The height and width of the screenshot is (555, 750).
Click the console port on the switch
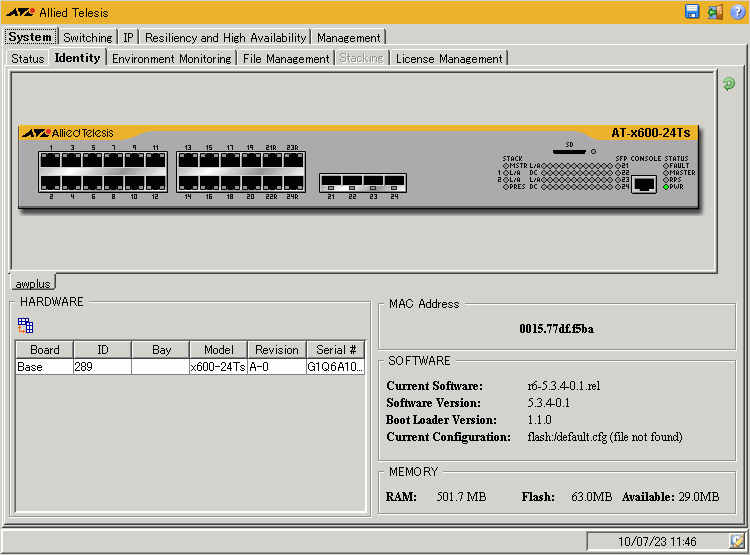644,184
